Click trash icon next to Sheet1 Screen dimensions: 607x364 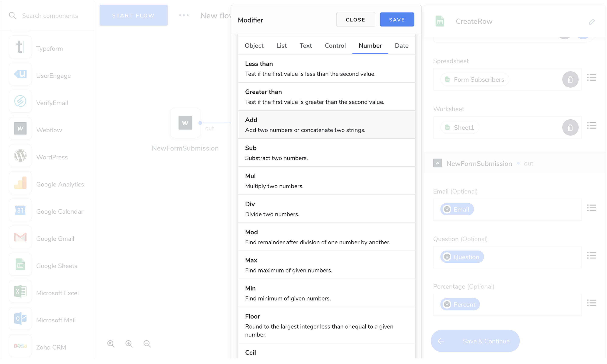click(x=570, y=127)
